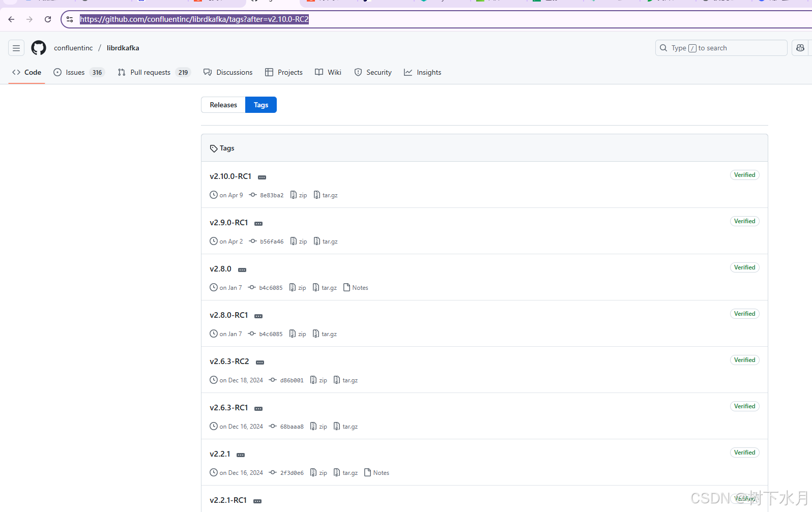Expand v2.2.1-RC1 tag message ellipsis
Viewport: 812px width, 512px height.
click(257, 501)
